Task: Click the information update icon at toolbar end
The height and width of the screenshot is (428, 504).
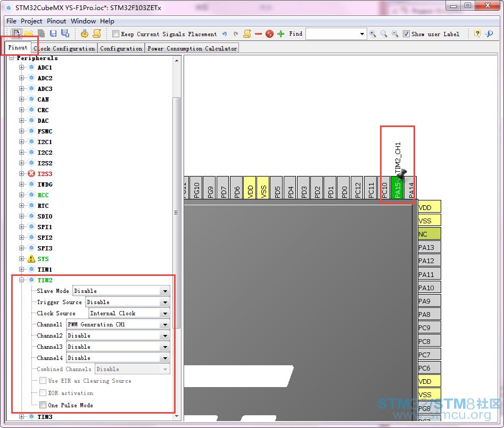Action: coord(489,33)
